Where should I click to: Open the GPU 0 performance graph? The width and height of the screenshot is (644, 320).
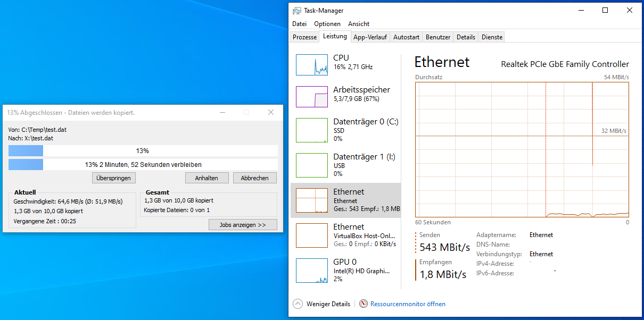click(311, 271)
